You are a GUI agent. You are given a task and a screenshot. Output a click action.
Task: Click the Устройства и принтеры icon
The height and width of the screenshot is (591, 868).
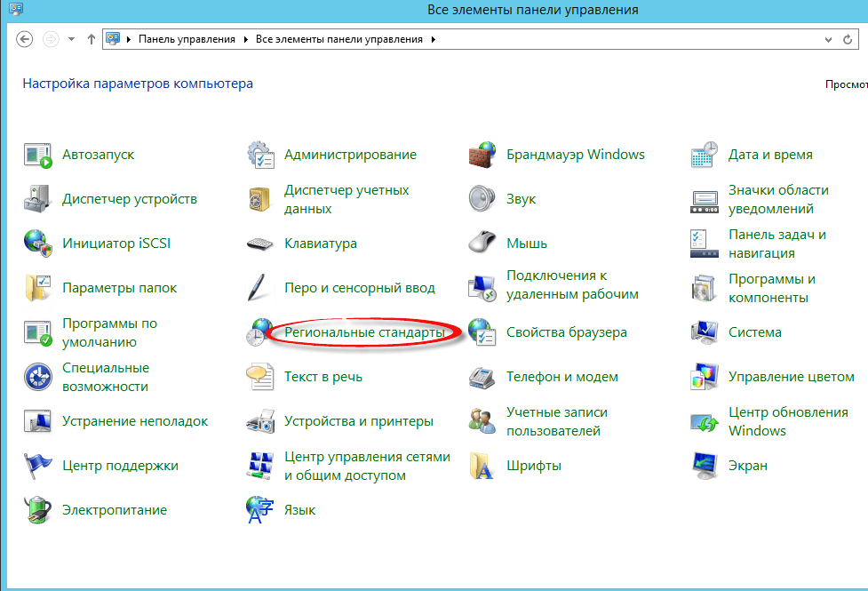[x=260, y=421]
